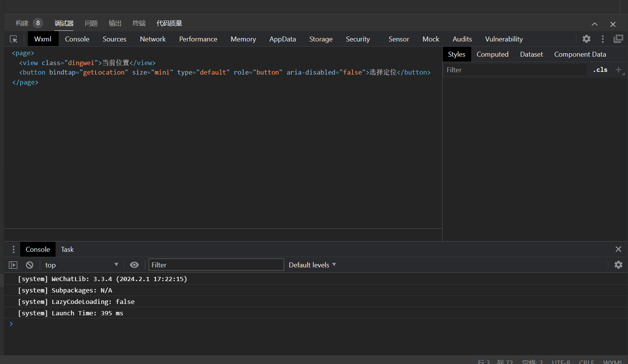The width and height of the screenshot is (628, 364).
Task: Close the debugger panel
Action: click(613, 24)
